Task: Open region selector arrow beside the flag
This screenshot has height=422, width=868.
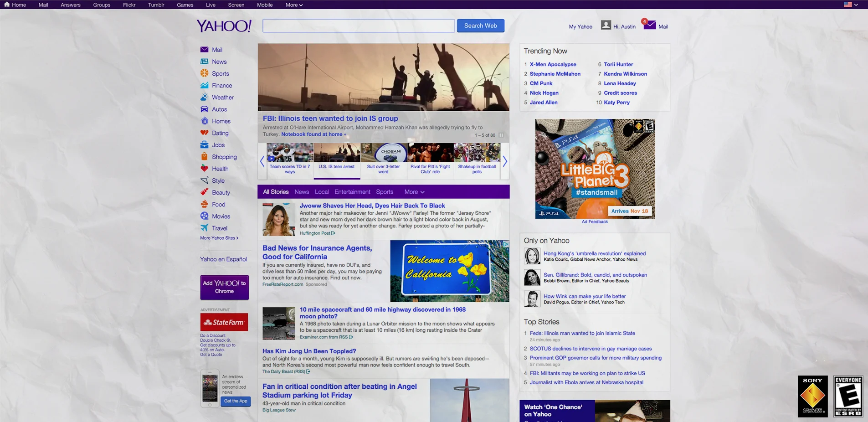Action: pos(856,5)
